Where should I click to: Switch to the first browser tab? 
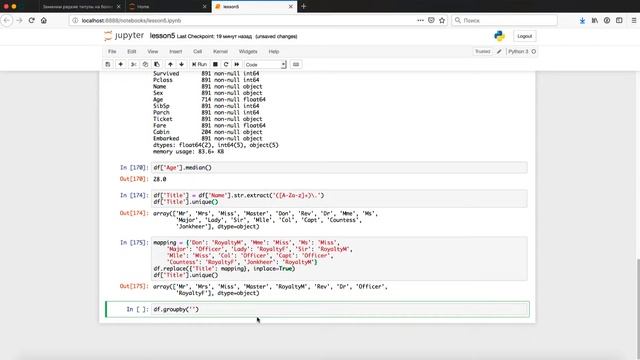tap(81, 7)
